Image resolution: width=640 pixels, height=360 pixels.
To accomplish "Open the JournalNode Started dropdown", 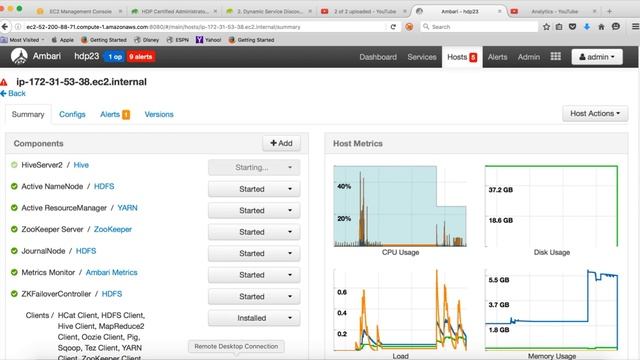I will click(254, 253).
